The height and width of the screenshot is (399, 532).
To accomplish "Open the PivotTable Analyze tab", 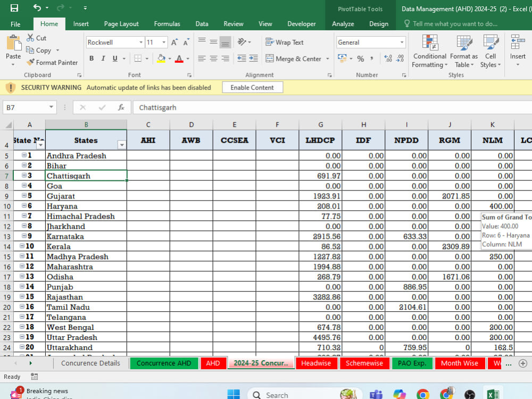I will pyautogui.click(x=343, y=24).
